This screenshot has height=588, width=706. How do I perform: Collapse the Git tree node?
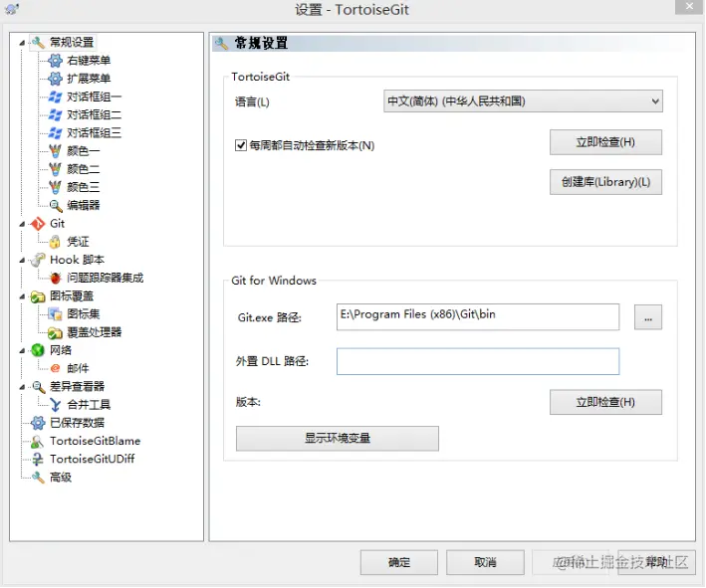[x=22, y=224]
